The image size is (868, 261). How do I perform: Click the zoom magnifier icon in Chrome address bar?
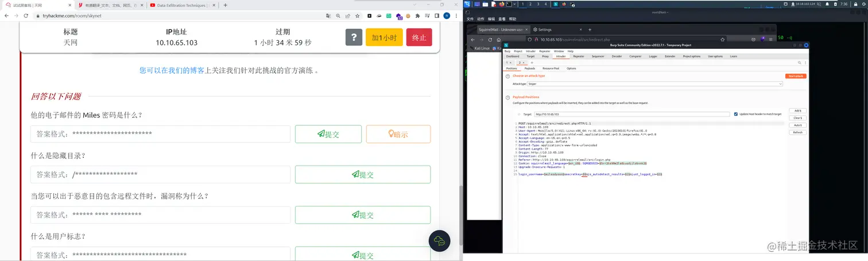pos(338,16)
